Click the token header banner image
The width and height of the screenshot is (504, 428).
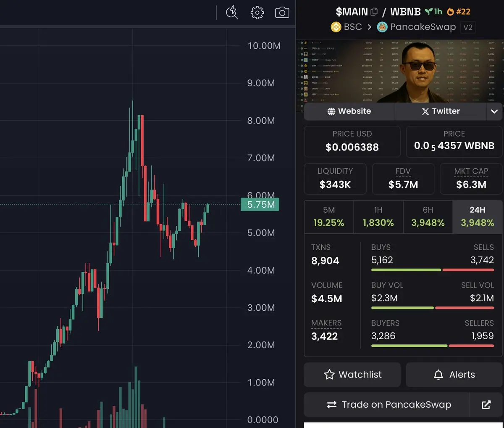[399, 71]
